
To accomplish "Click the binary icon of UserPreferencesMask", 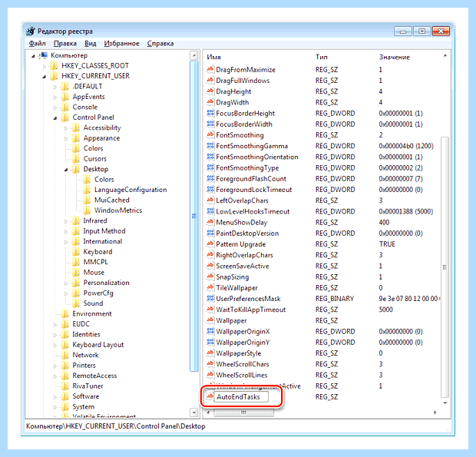I will tap(210, 299).
